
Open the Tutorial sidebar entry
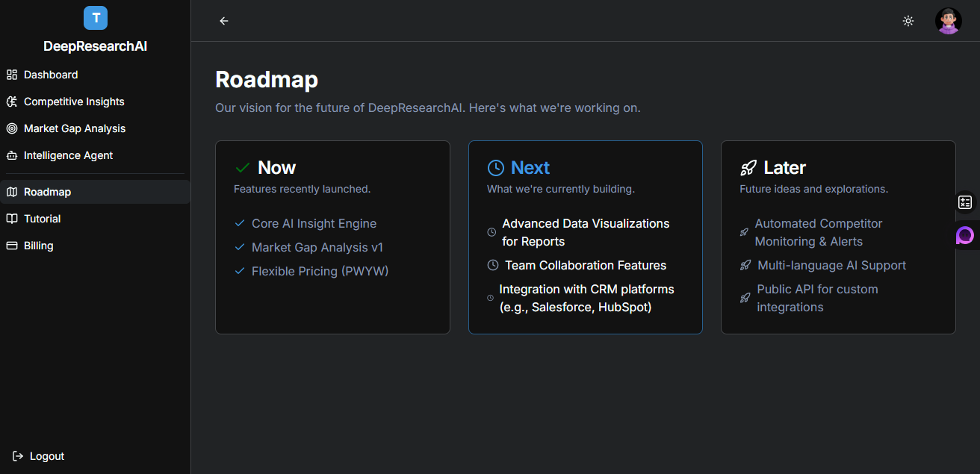pos(41,219)
